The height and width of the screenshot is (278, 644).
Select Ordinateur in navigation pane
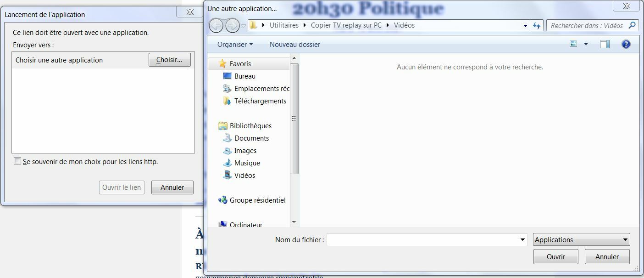(x=246, y=225)
